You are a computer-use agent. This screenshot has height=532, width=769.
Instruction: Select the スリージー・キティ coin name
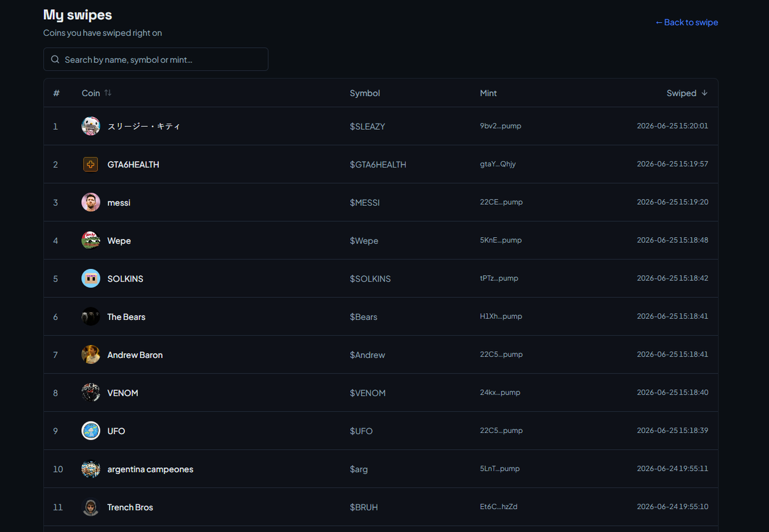point(144,126)
